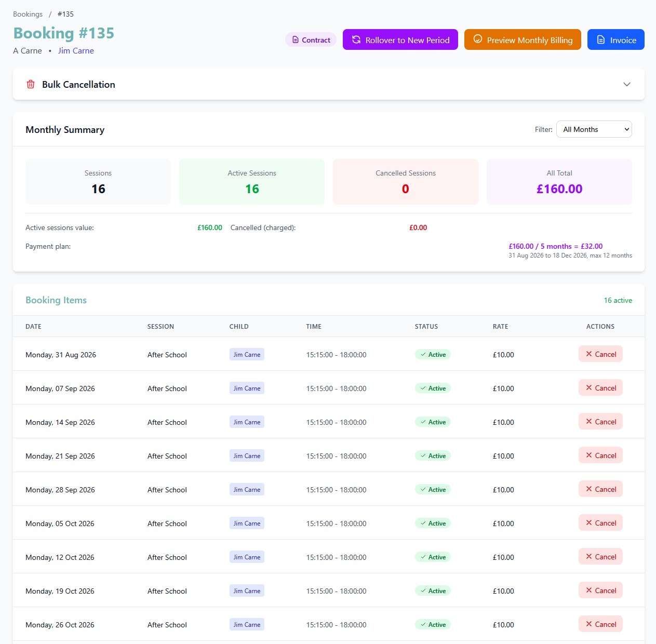Click the Bulk Cancellation title text
The width and height of the screenshot is (656, 644).
click(x=78, y=84)
